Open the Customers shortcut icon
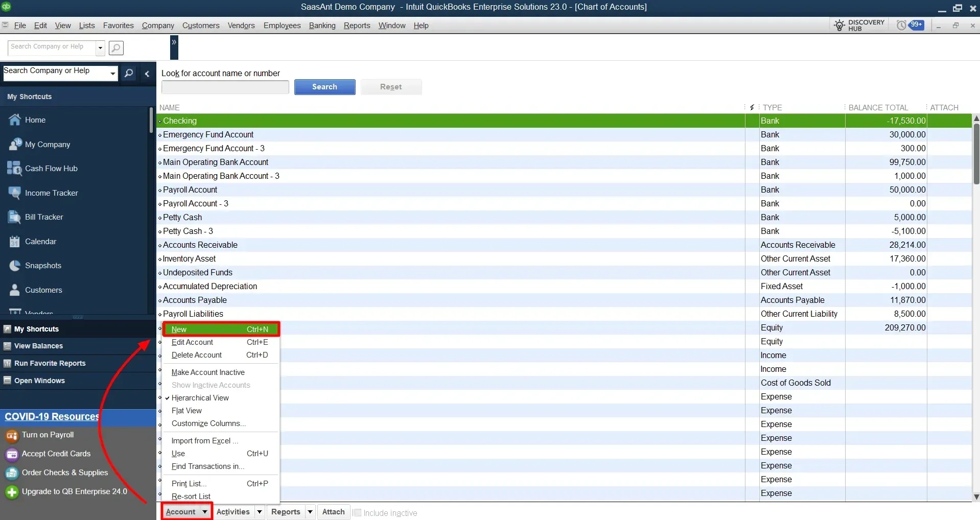Viewport: 980px width, 520px height. click(x=15, y=290)
